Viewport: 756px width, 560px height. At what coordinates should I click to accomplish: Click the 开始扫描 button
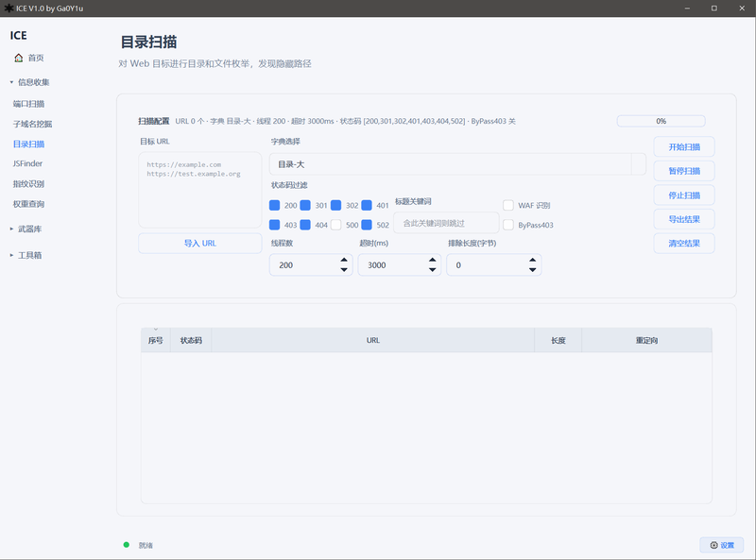click(683, 147)
